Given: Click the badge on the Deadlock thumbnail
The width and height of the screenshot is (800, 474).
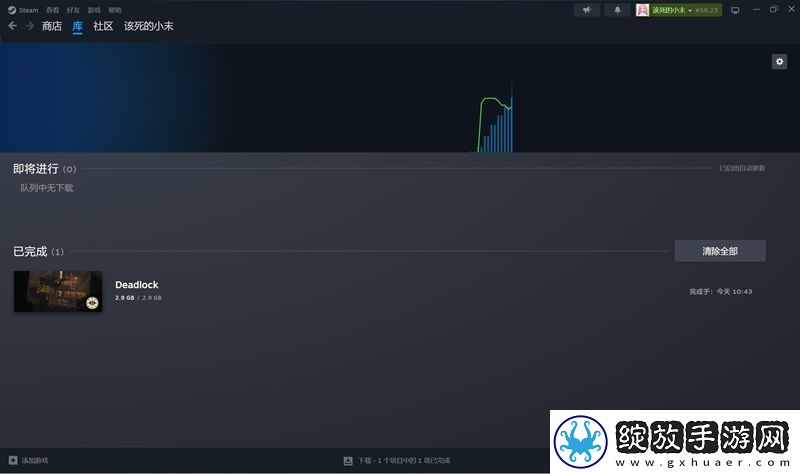Looking at the screenshot, I should point(92,303).
